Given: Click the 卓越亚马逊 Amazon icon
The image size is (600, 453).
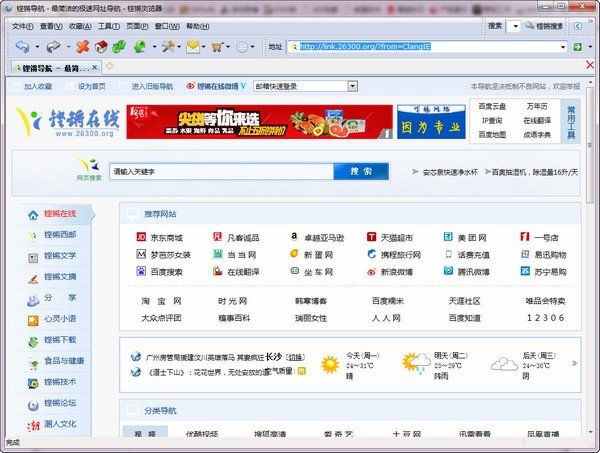Looking at the screenshot, I should [294, 238].
